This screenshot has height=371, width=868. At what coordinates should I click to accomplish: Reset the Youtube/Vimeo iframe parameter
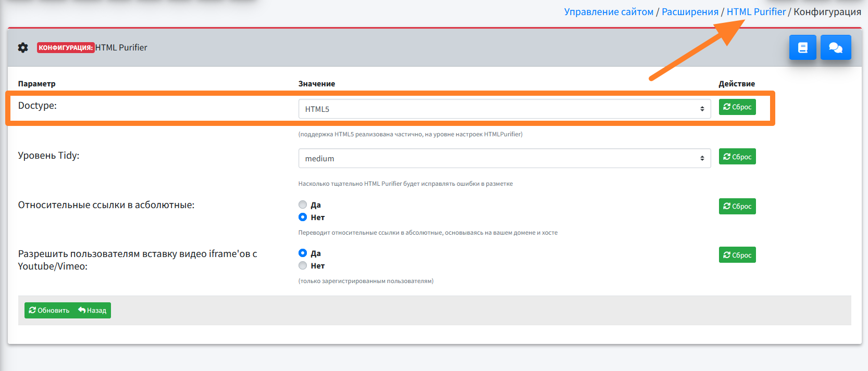(737, 255)
